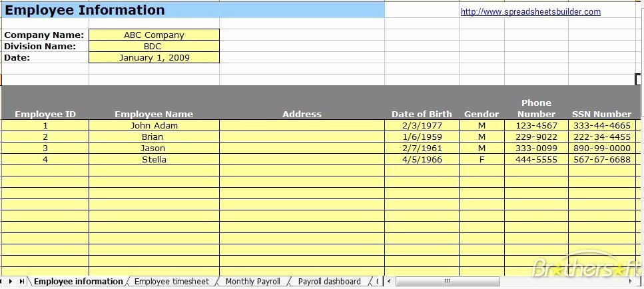Select birth date 4/5/1966 cell

422,159
